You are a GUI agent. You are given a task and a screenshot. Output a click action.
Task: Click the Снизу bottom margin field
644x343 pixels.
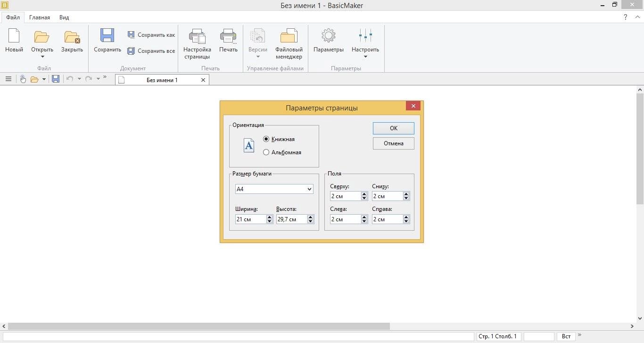(x=387, y=196)
